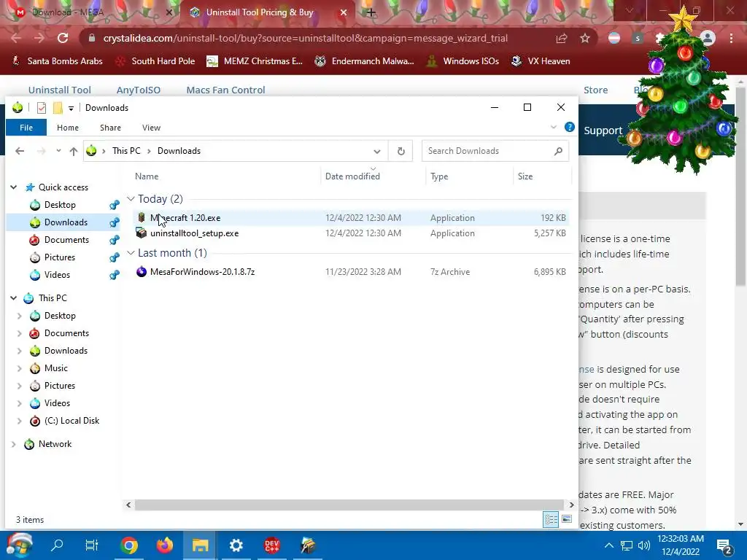Click the horizontal scrollbar in file list
Viewport: 747px width, 560px height.
pos(349,505)
